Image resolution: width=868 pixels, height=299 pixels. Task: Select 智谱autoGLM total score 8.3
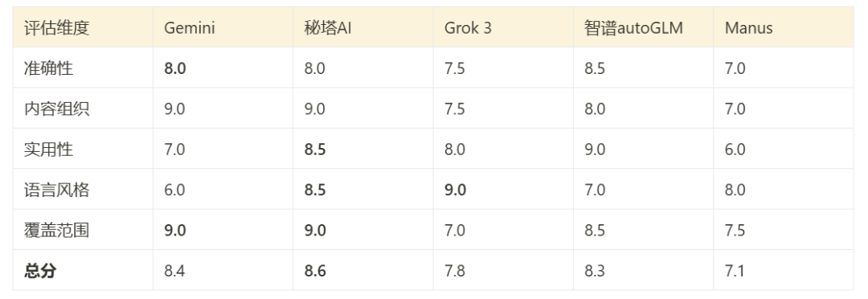pyautogui.click(x=595, y=271)
